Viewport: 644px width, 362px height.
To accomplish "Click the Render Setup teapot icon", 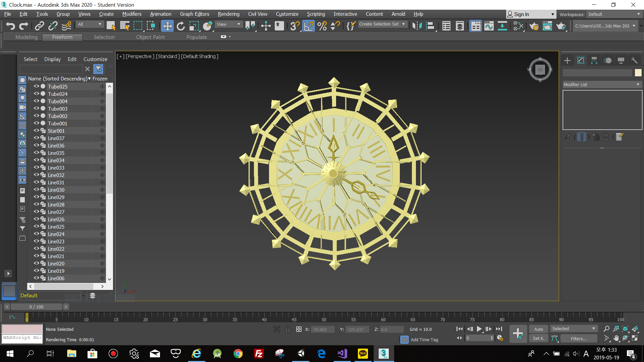I will pos(534,26).
